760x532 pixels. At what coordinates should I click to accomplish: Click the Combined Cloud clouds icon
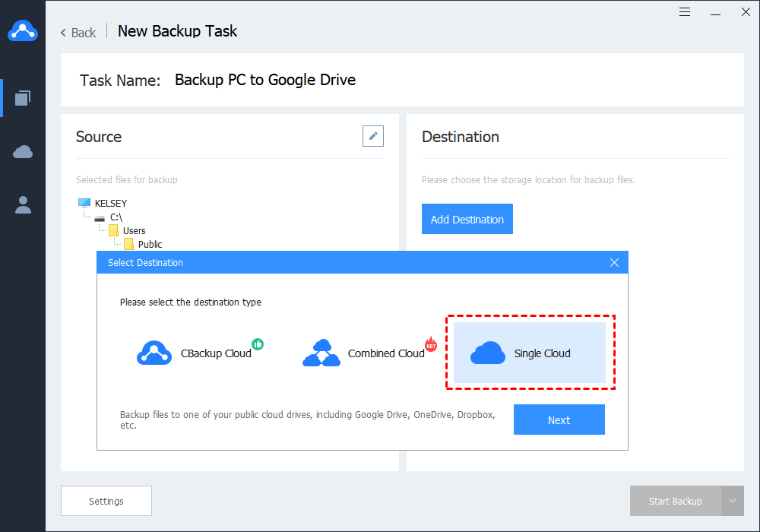click(321, 353)
